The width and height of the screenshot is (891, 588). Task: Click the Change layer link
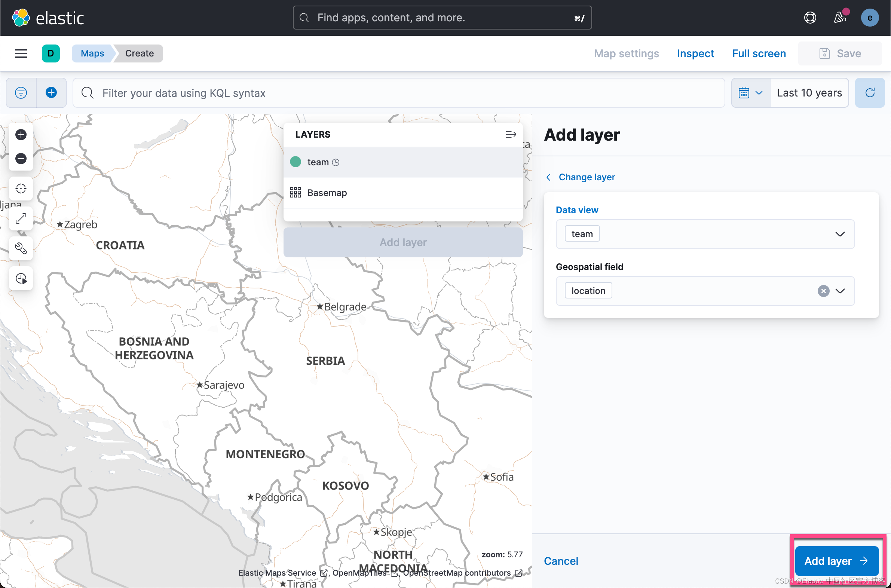(x=587, y=177)
